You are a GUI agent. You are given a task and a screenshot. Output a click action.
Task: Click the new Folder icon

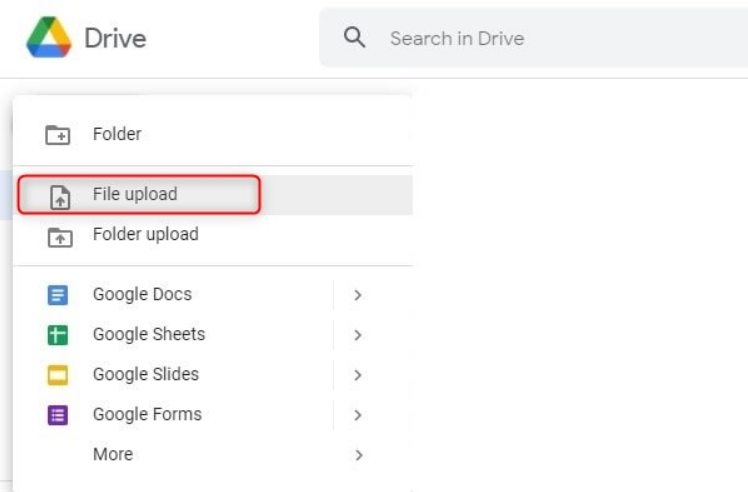[58, 135]
